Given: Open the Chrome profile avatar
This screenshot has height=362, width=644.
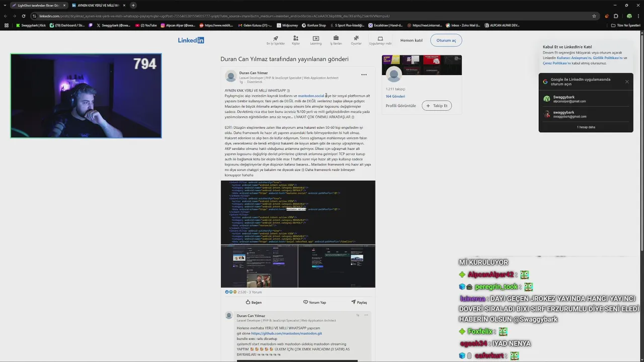Looking at the screenshot, I should coord(629,16).
